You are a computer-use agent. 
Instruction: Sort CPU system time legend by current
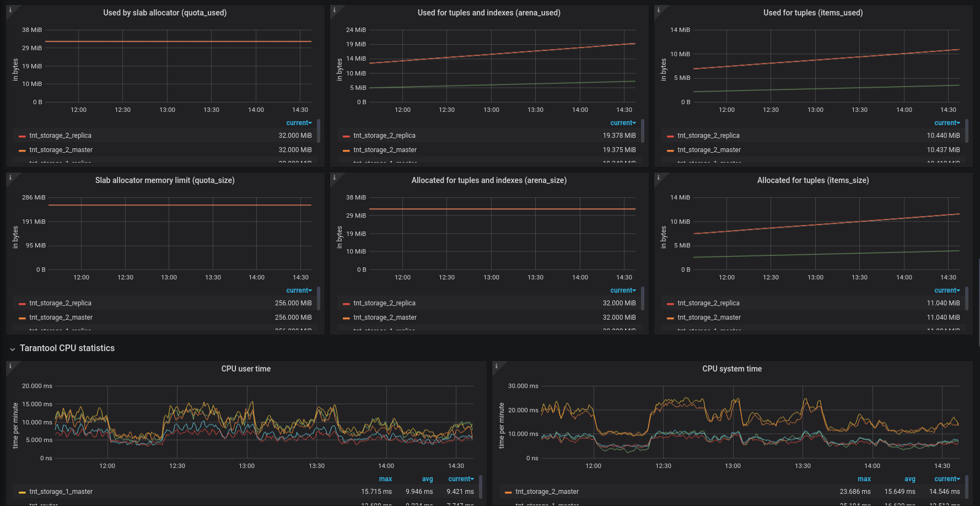[947, 479]
